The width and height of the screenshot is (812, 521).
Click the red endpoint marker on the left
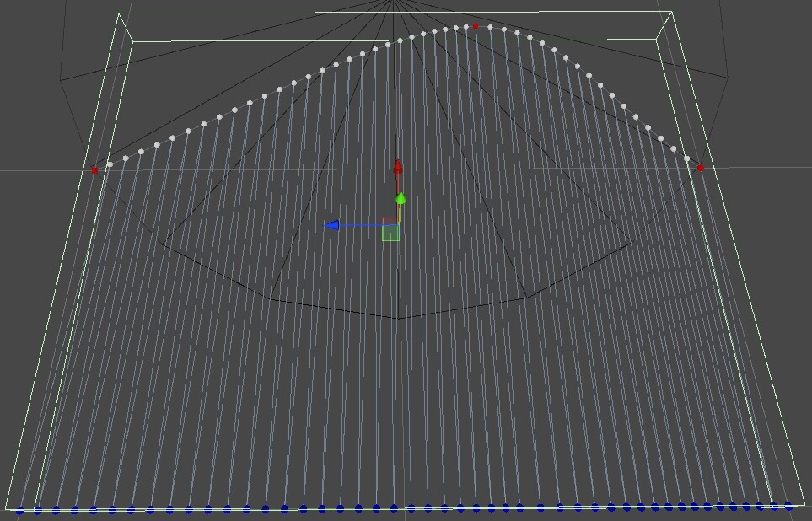[93, 169]
